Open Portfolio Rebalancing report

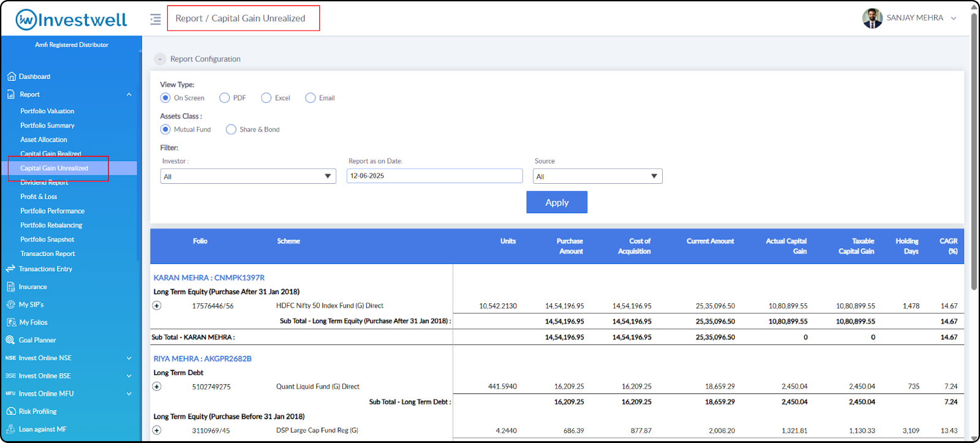51,225
